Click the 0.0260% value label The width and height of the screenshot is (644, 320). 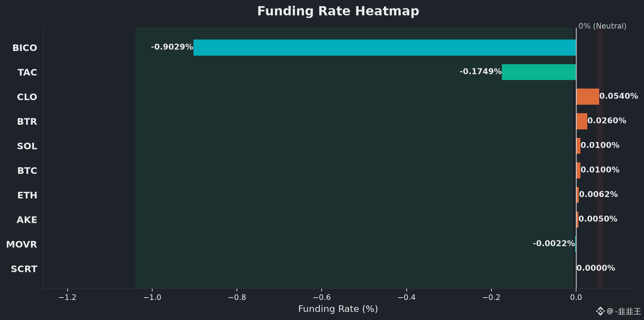607,120
